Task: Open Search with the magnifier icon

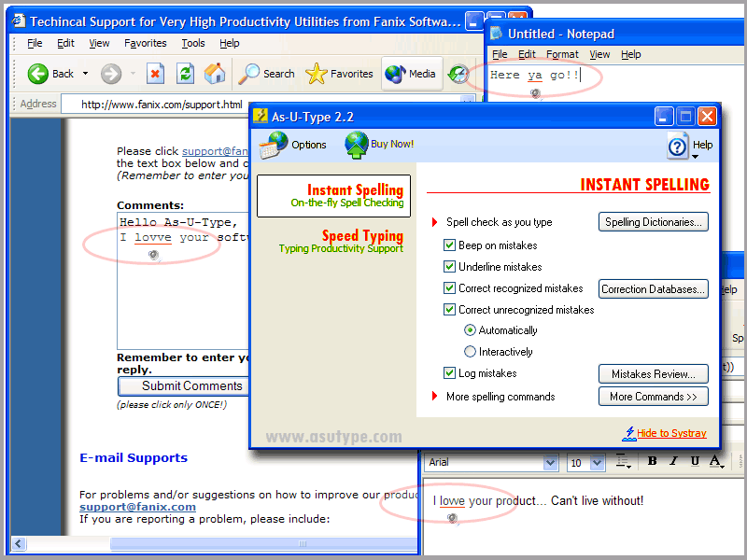Action: click(248, 74)
